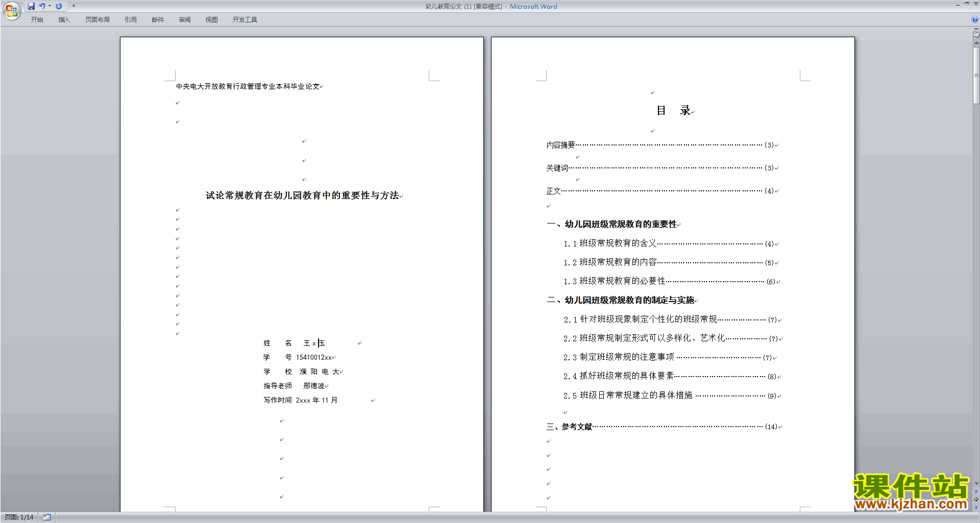The image size is (980, 523).
Task: Click the entry 1.1 班级常规教育的含义
Action: tap(669, 244)
